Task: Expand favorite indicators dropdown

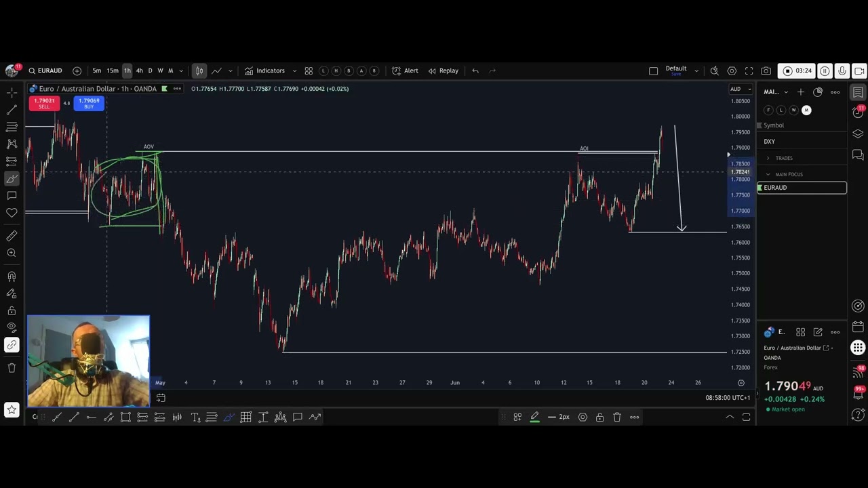Action: point(294,70)
